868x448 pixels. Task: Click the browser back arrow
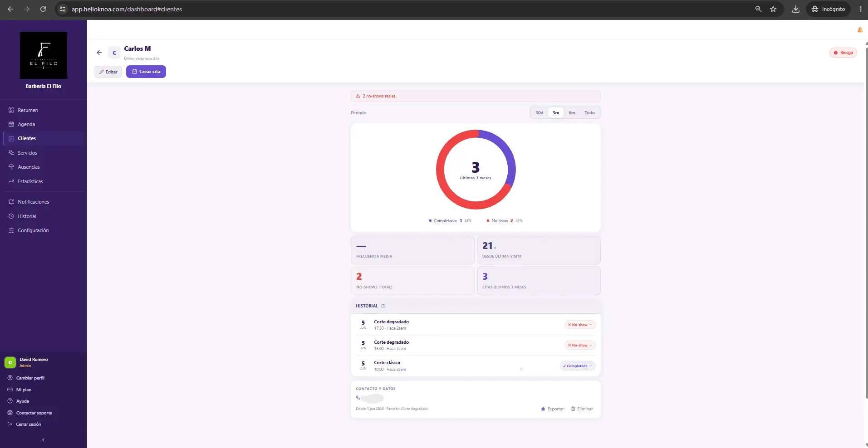10,9
